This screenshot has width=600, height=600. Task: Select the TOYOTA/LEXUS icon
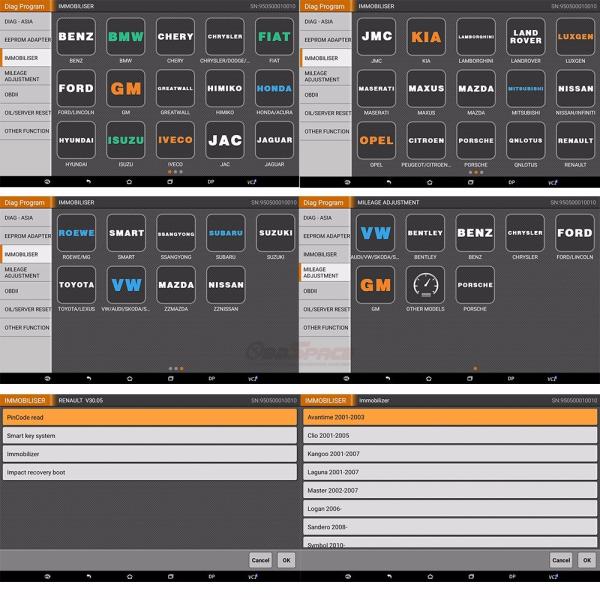[76, 285]
